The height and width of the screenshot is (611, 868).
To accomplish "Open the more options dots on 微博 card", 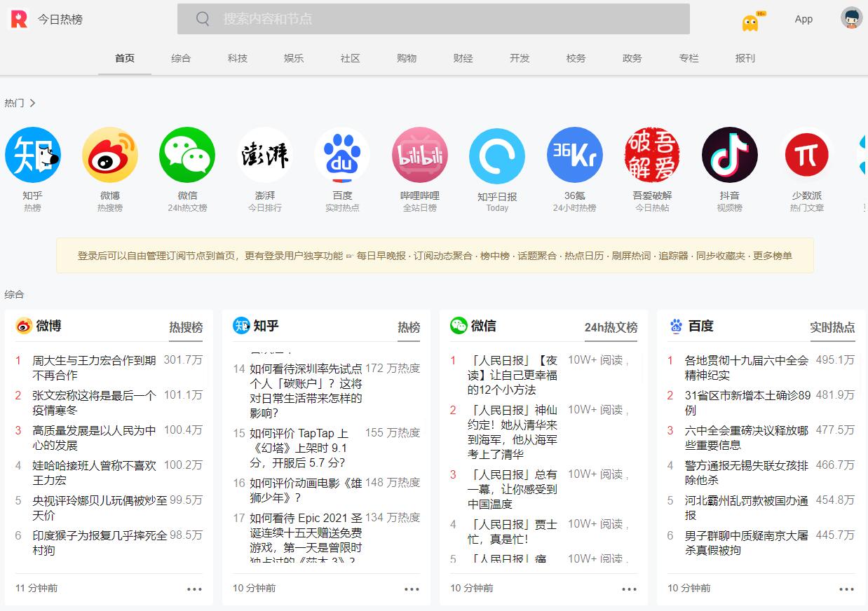I will pyautogui.click(x=194, y=589).
